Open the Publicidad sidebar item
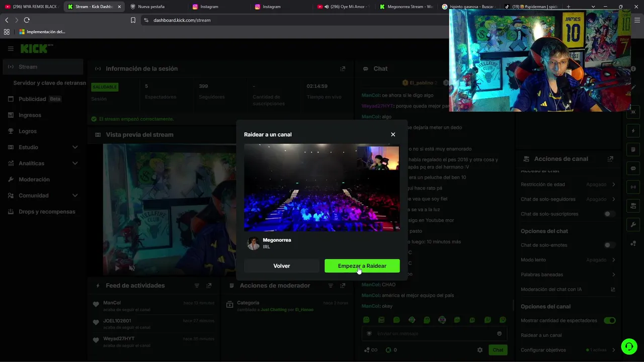Screen dimensions: 644x362 43,99
